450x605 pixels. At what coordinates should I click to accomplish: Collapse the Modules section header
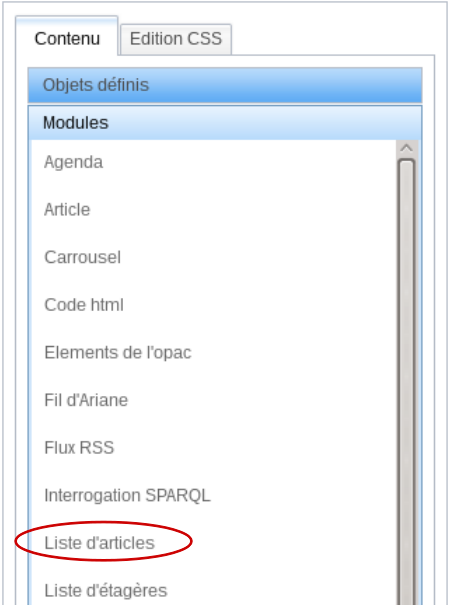click(x=225, y=123)
